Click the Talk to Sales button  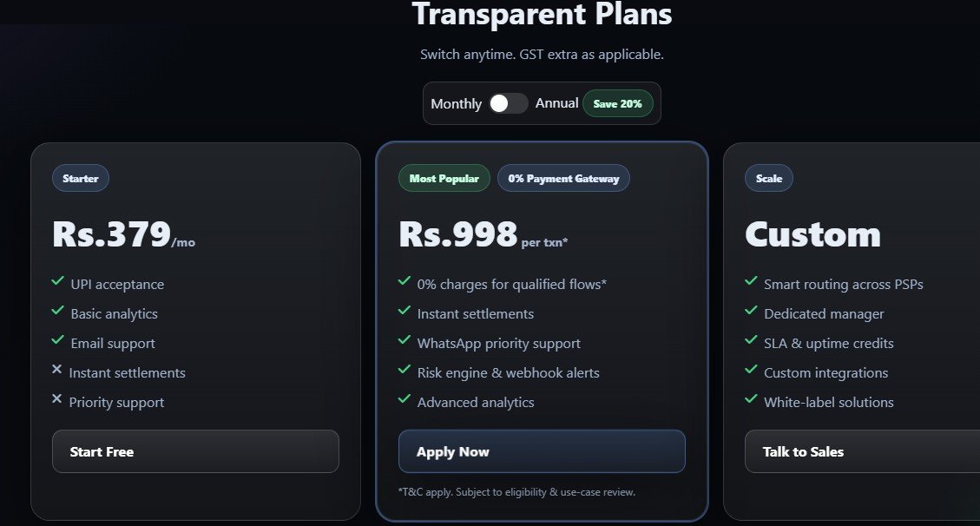coord(861,451)
